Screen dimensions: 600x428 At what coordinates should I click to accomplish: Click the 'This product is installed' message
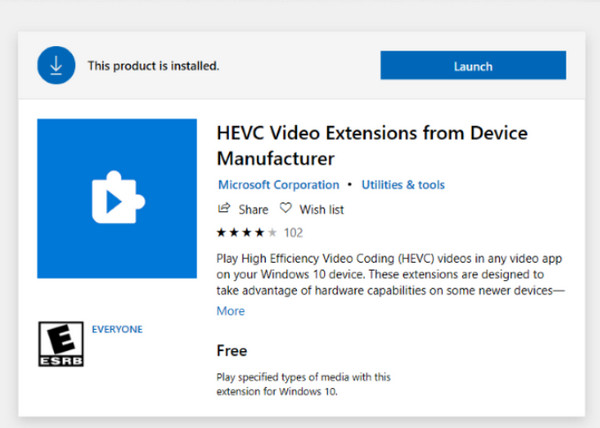coord(152,66)
